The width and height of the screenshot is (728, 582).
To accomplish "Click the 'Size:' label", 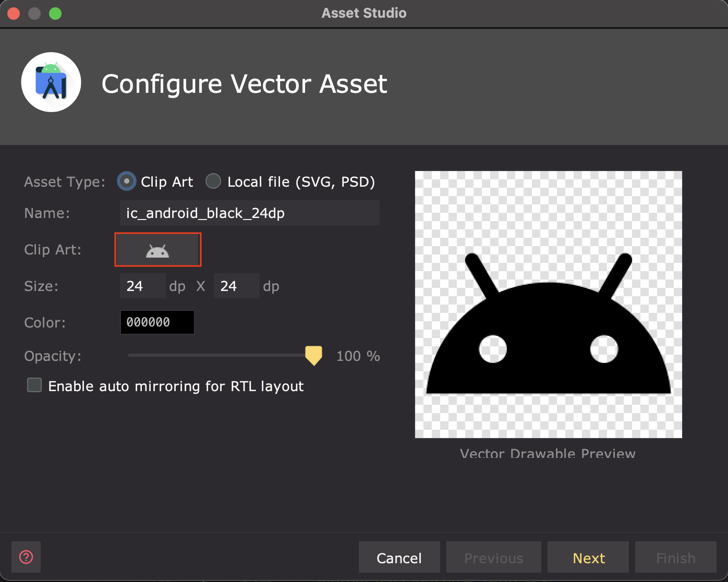I will click(41, 286).
